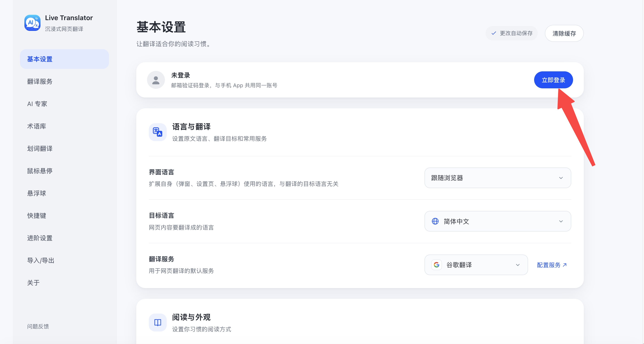Image resolution: width=644 pixels, height=344 pixels.
Task: Click 未登录 account title
Action: click(181, 75)
